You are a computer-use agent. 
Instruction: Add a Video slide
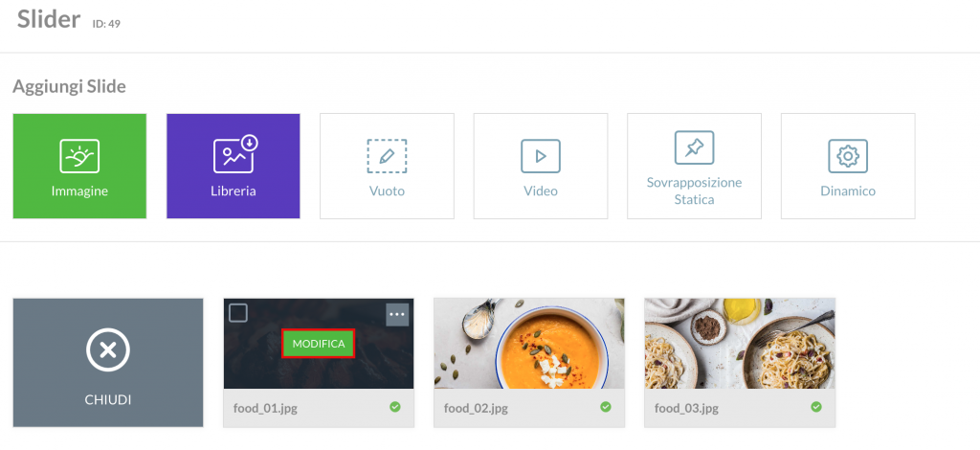click(x=541, y=167)
